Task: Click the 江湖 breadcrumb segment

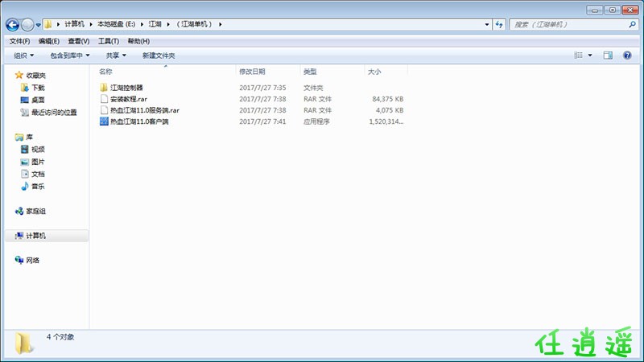Action: pos(155,24)
